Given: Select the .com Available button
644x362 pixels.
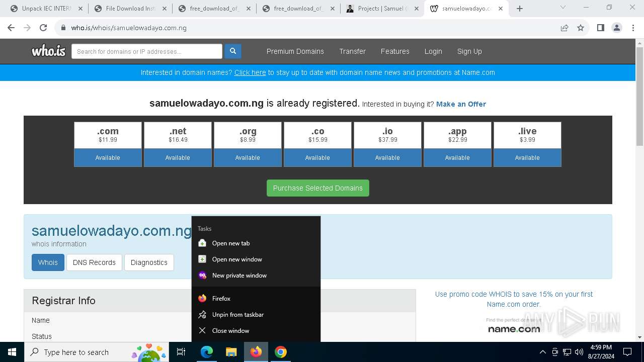Looking at the screenshot, I should coord(108,157).
